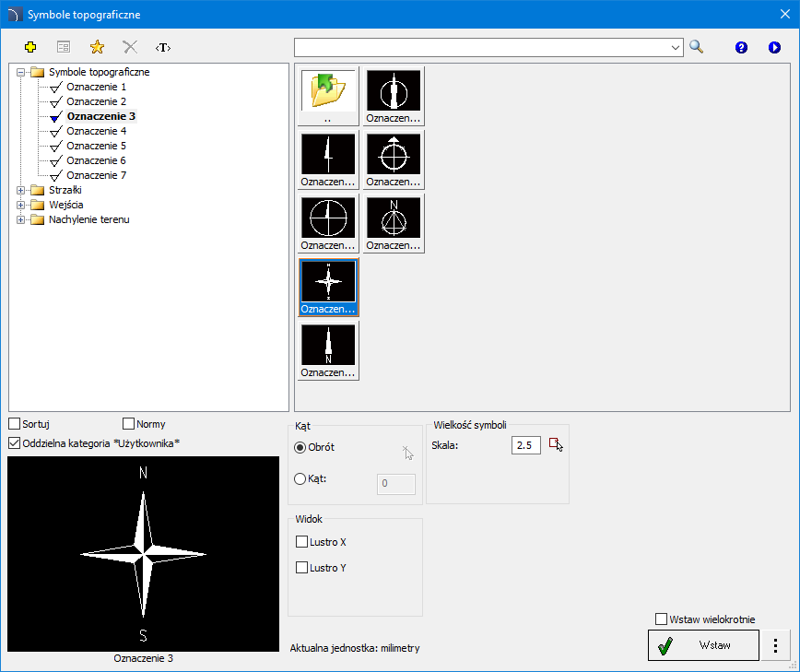Click the magnifier search icon
This screenshot has height=672, width=800.
click(x=697, y=47)
